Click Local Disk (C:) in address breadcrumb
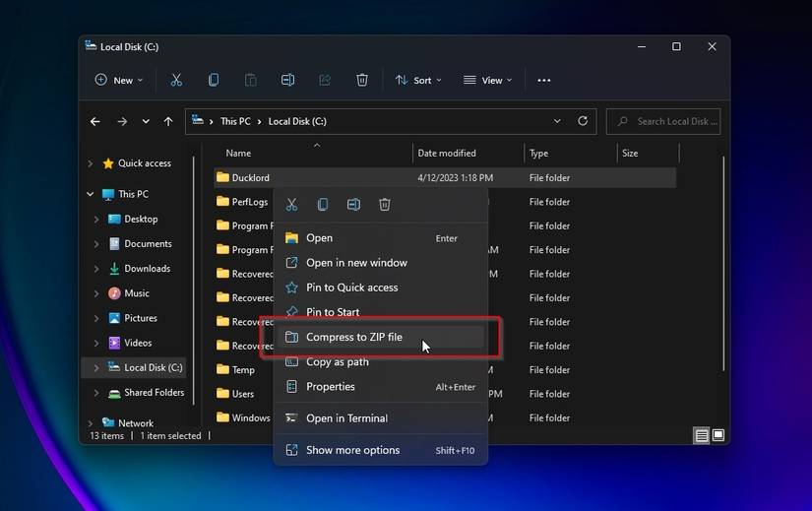 click(297, 121)
